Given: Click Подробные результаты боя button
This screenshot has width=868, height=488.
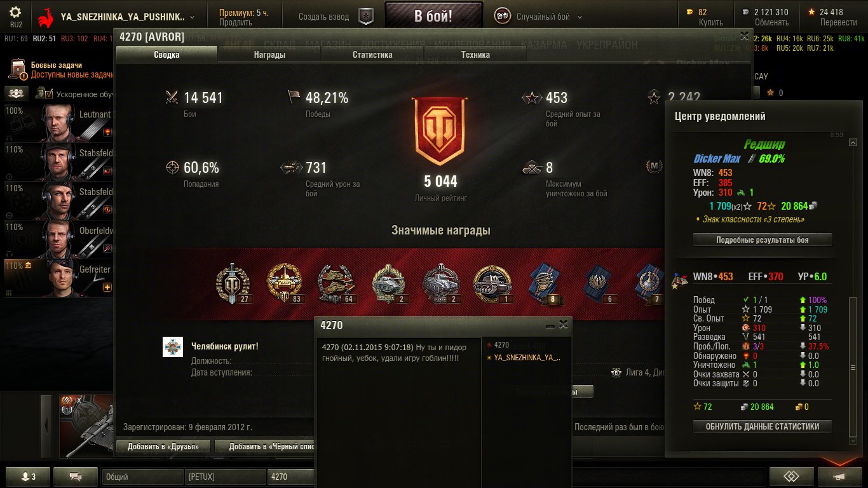Looking at the screenshot, I should tap(762, 240).
